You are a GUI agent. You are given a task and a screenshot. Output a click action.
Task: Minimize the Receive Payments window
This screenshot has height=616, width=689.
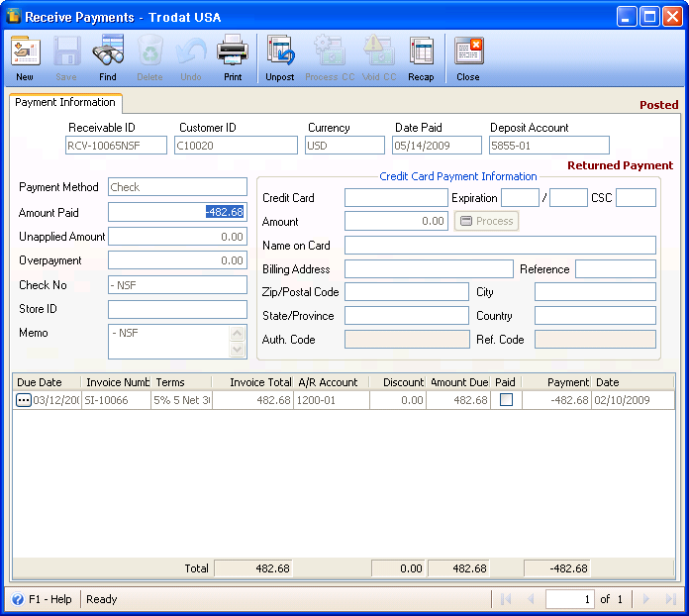627,17
